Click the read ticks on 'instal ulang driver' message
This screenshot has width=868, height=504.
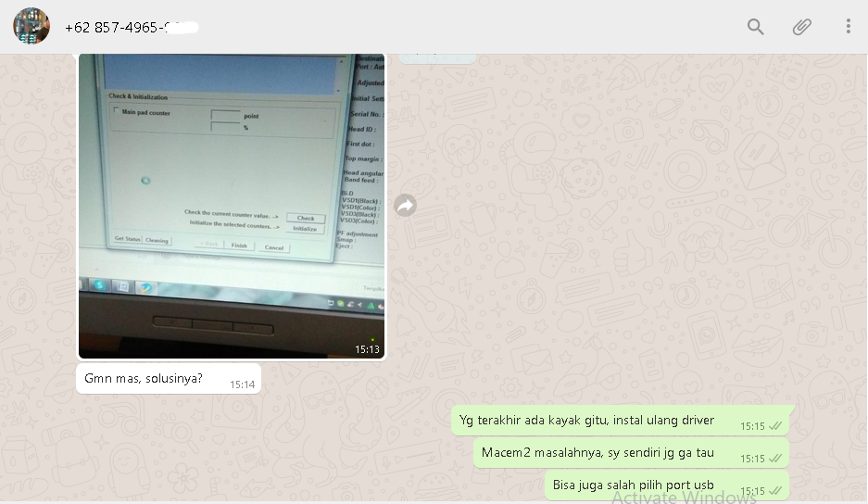tap(775, 426)
